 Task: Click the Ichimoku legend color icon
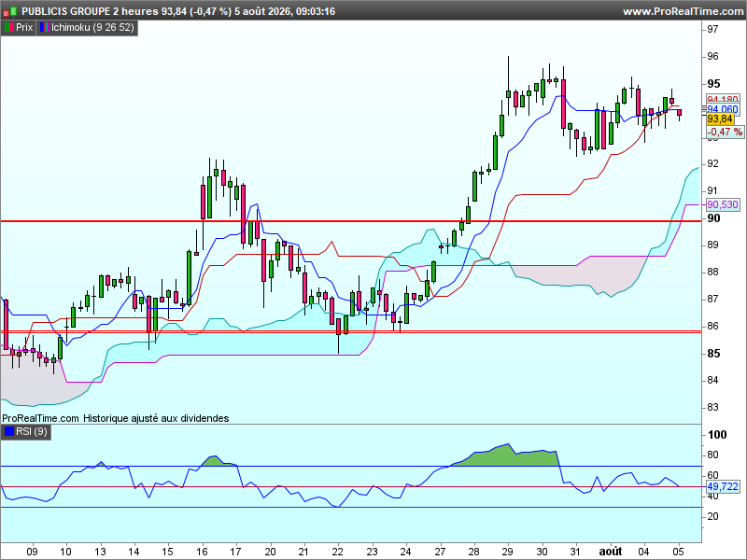tap(44, 28)
